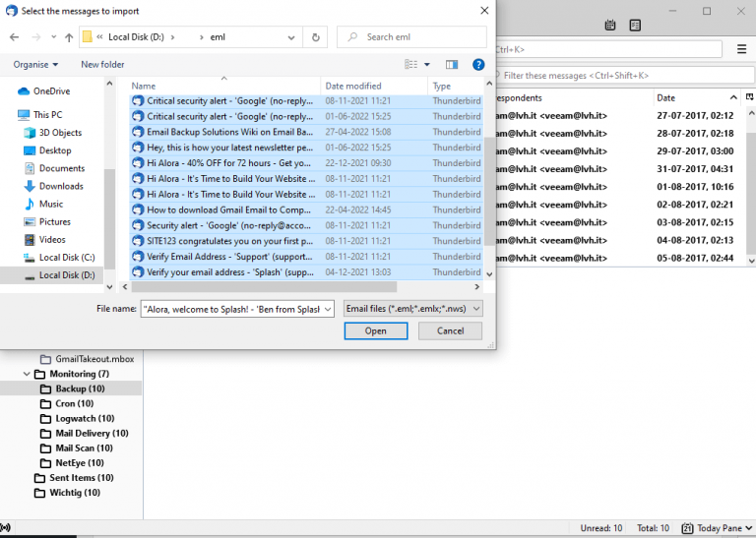Open the Email files type dropdown
This screenshot has height=538, width=756.
(x=412, y=309)
